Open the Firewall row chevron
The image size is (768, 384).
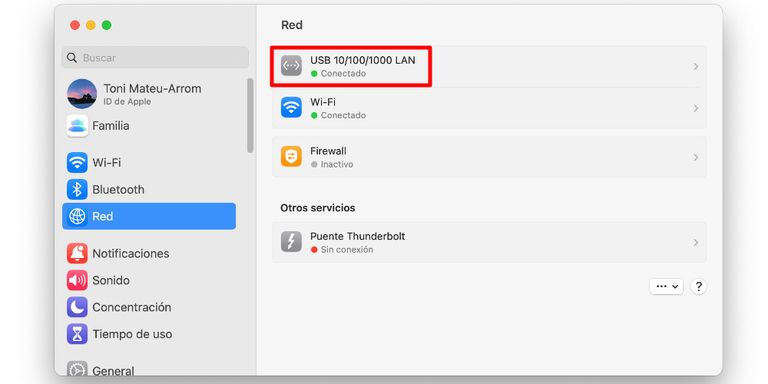[x=696, y=157]
